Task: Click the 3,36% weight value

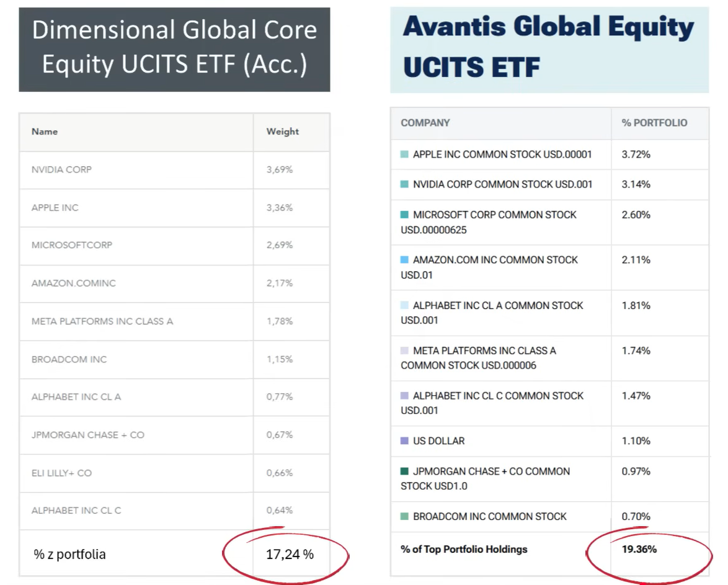Action: pyautogui.click(x=280, y=208)
